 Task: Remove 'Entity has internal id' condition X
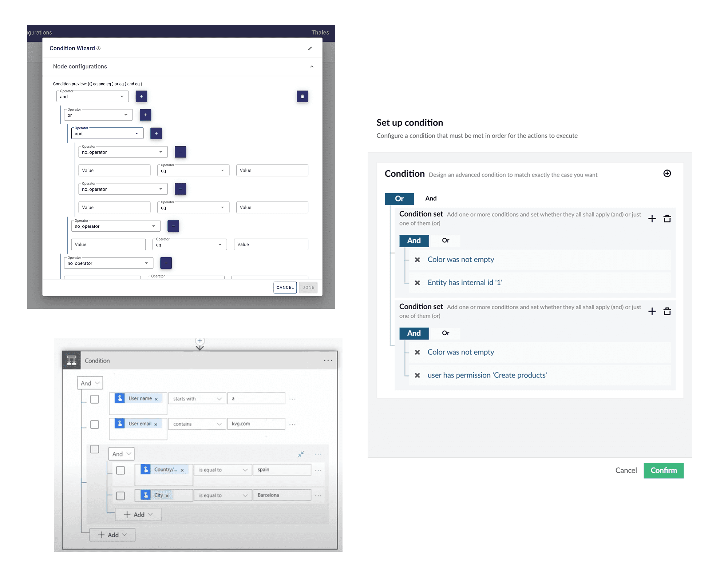coord(418,283)
